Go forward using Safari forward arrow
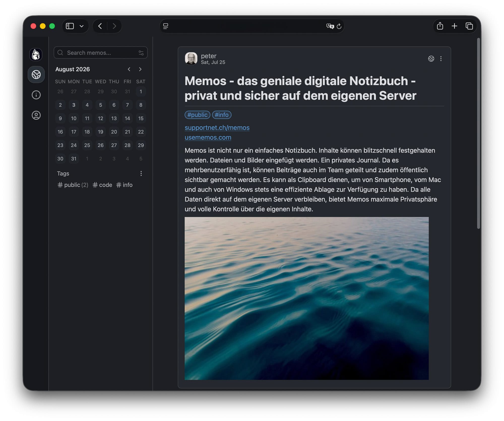The width and height of the screenshot is (504, 421). coord(114,26)
